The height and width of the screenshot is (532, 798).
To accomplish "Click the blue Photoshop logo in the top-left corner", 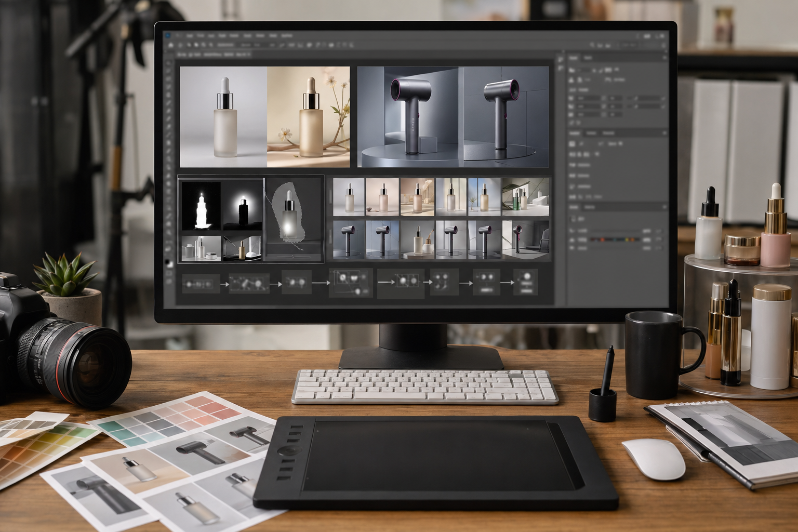I will (168, 36).
